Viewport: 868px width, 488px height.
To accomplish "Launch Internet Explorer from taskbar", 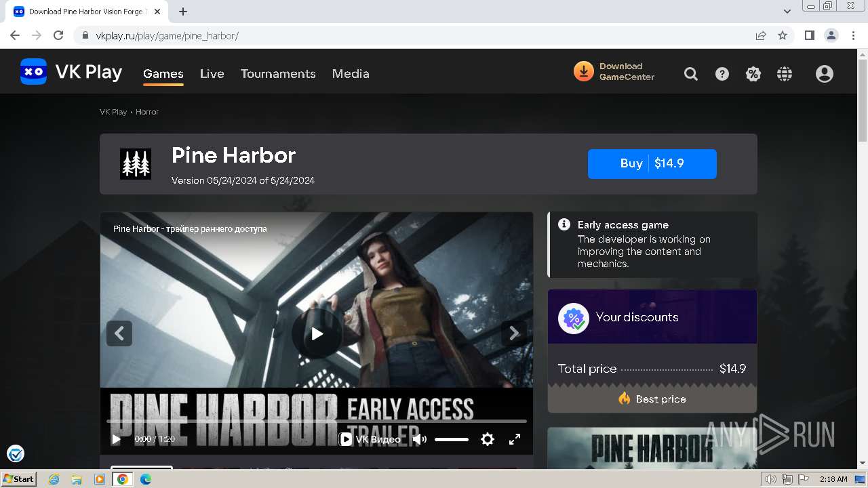I will (54, 479).
